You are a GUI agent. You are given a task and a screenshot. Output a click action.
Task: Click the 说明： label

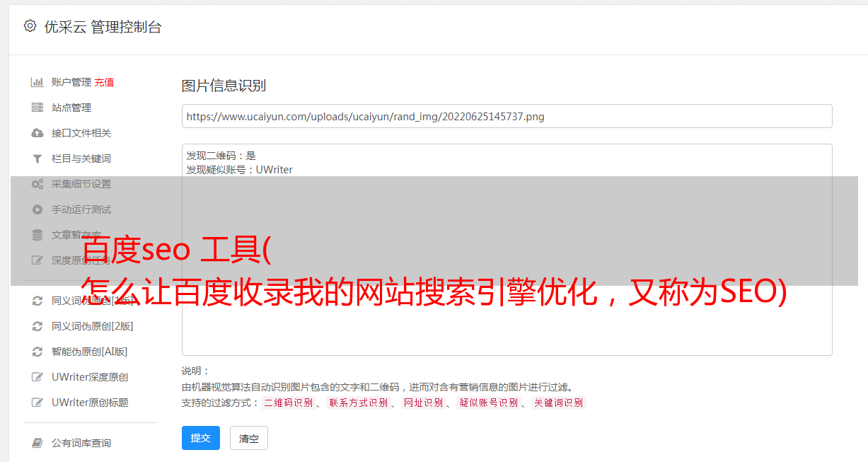[195, 371]
